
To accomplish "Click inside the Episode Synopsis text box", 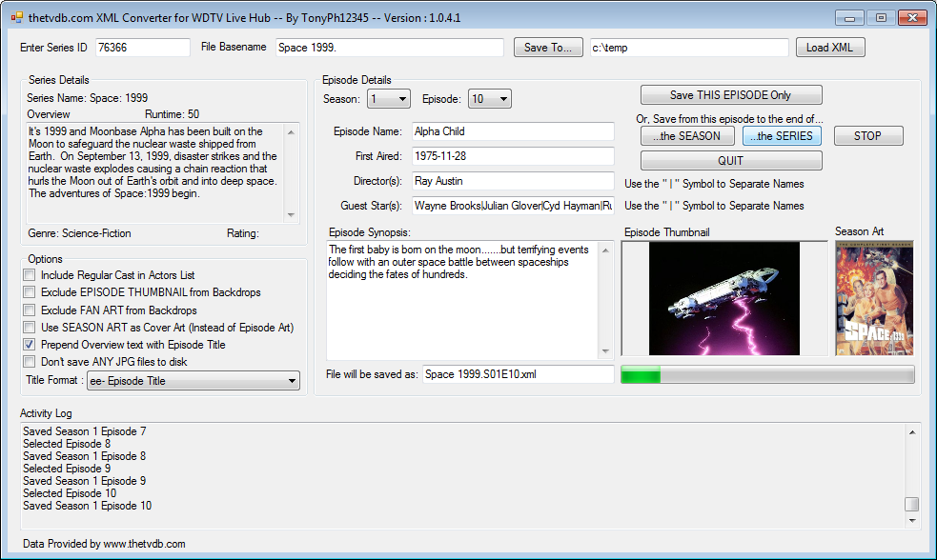I will pyautogui.click(x=462, y=300).
